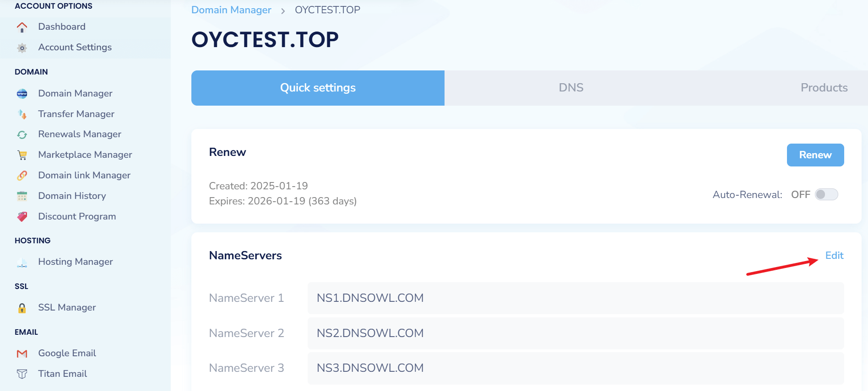Click the Google Email Gmail icon
This screenshot has width=868, height=391.
(x=22, y=354)
